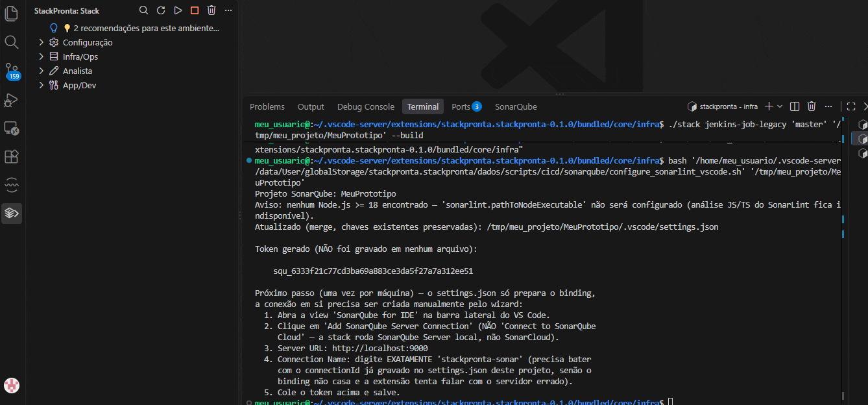
Task: Click the server icon beside Infra/Ops
Action: pyautogui.click(x=54, y=56)
